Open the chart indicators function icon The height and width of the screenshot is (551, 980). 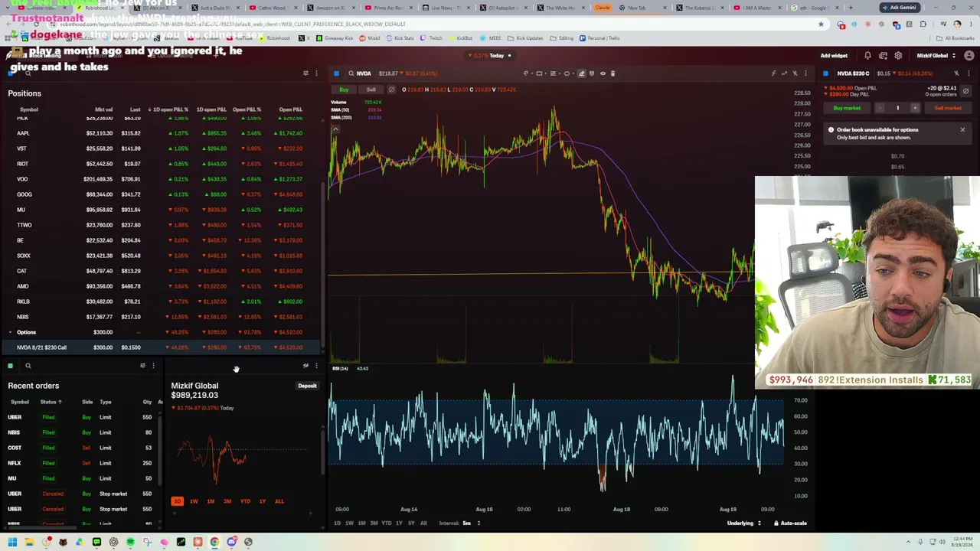pyautogui.click(x=773, y=73)
